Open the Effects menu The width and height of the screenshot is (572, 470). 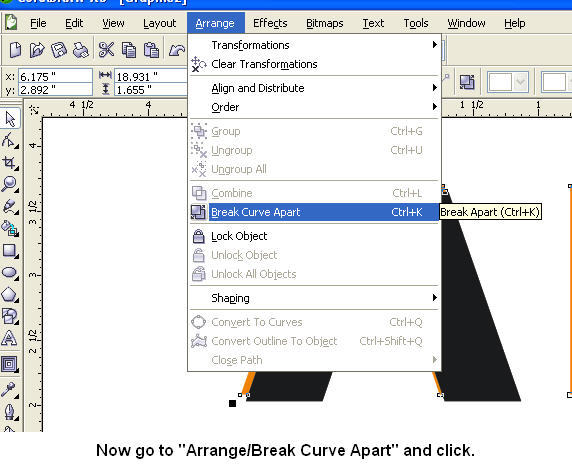[270, 23]
